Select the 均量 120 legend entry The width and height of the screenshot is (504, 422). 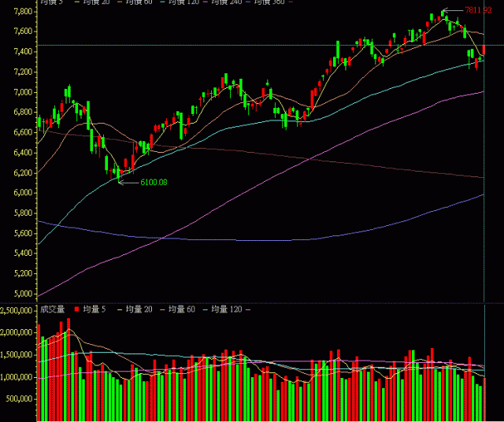coord(226,309)
